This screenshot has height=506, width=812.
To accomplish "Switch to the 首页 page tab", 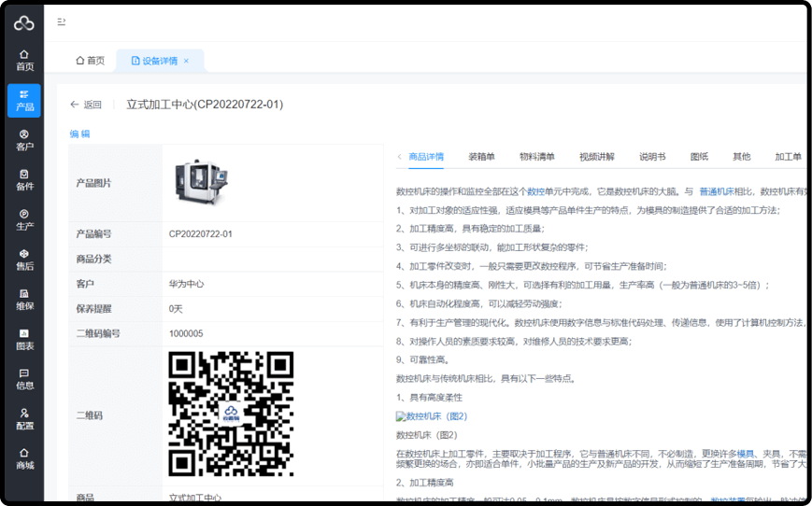I will tap(90, 61).
